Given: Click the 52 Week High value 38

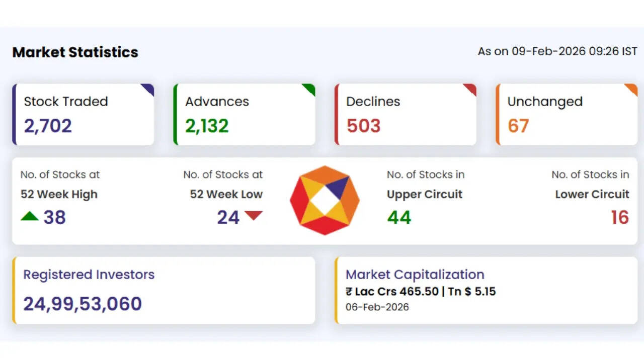Looking at the screenshot, I should coord(54,217).
